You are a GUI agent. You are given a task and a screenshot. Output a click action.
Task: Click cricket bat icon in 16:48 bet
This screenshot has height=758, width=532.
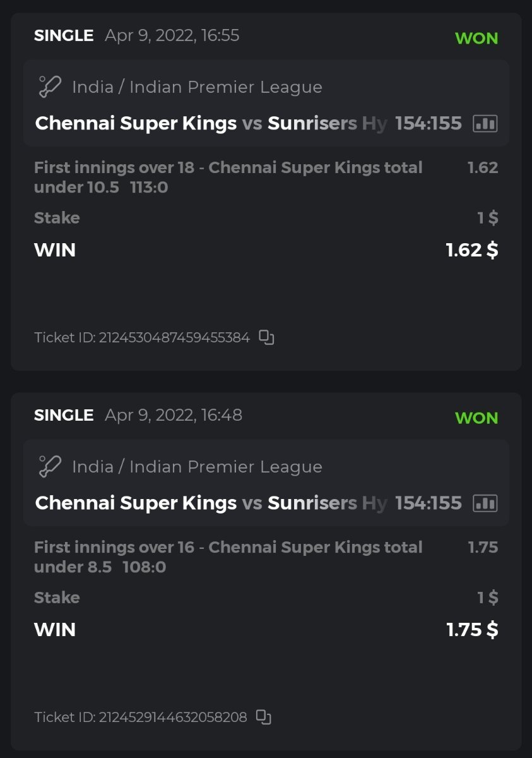tap(50, 467)
